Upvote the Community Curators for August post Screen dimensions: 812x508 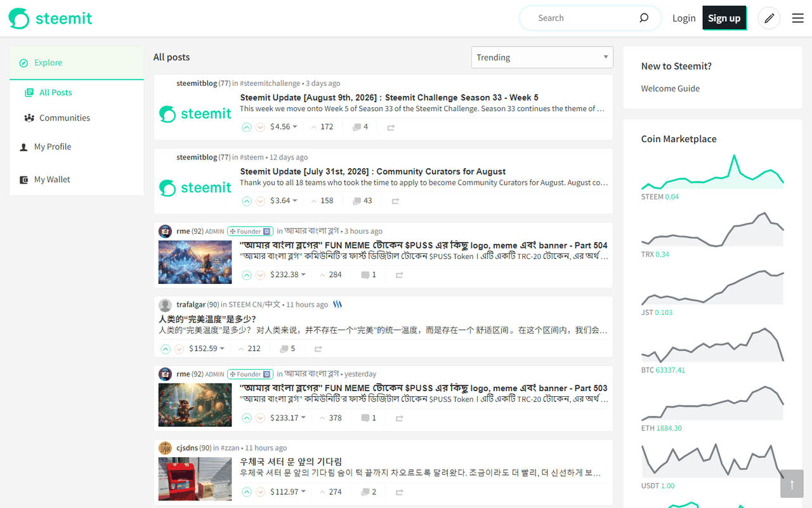coord(247,201)
